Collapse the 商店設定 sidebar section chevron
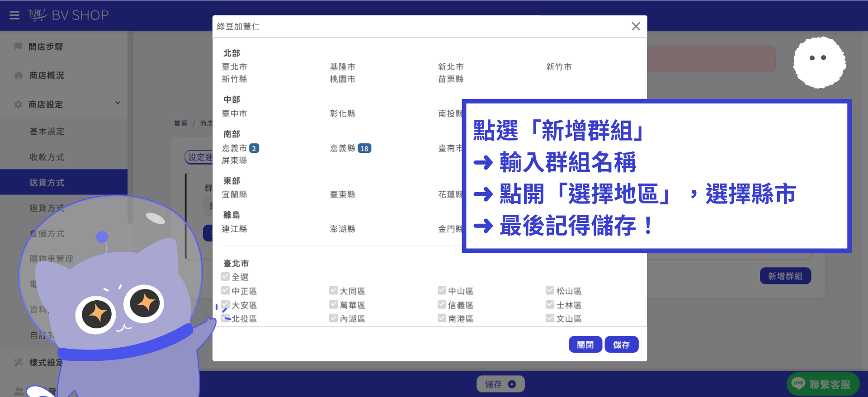This screenshot has width=868, height=397. coord(118,103)
